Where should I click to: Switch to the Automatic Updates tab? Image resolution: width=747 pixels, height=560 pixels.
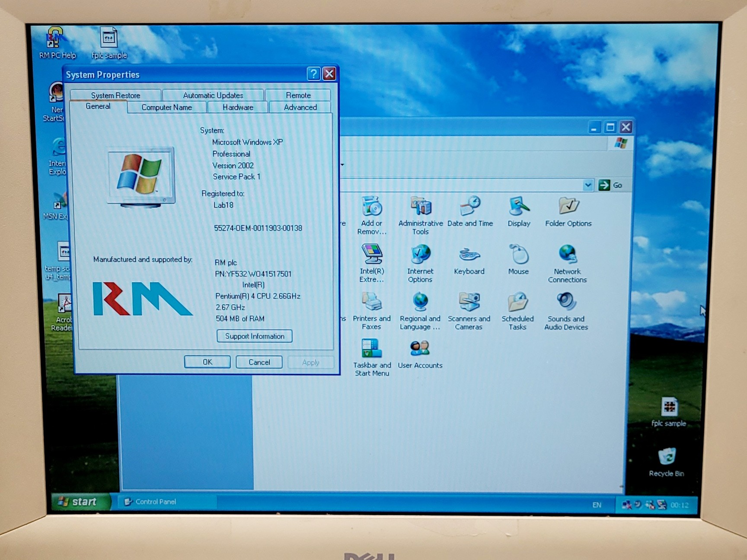point(213,95)
